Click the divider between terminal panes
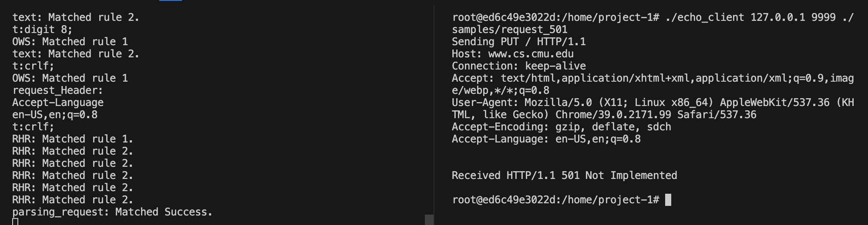The image size is (868, 225). pyautogui.click(x=434, y=113)
